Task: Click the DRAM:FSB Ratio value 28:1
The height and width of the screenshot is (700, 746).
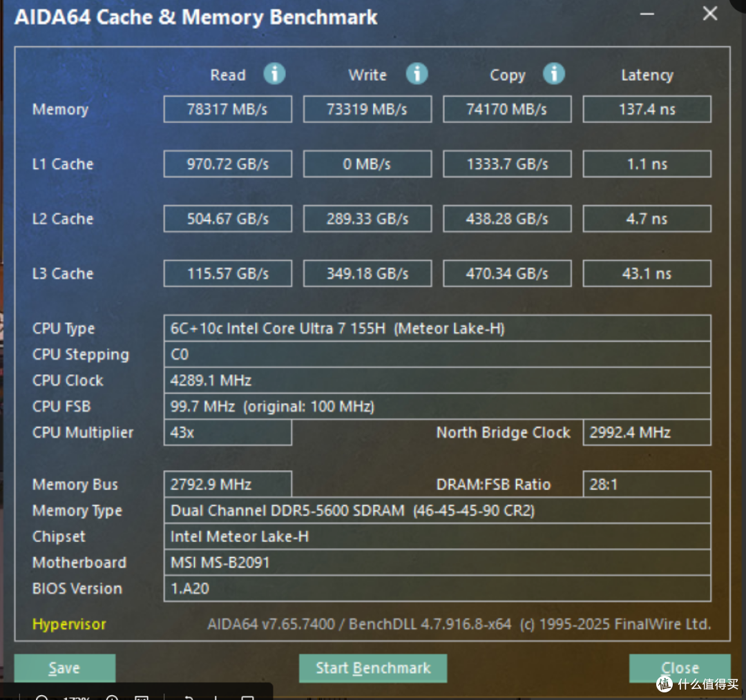Action: click(647, 484)
